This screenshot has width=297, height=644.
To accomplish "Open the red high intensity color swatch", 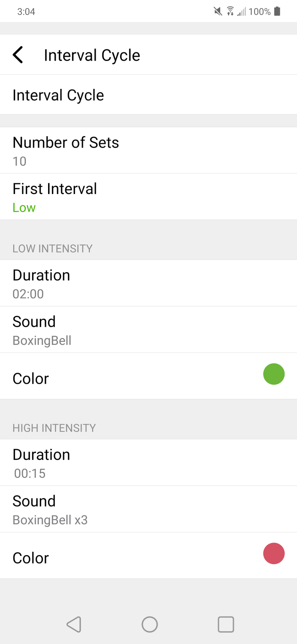I will [x=274, y=553].
